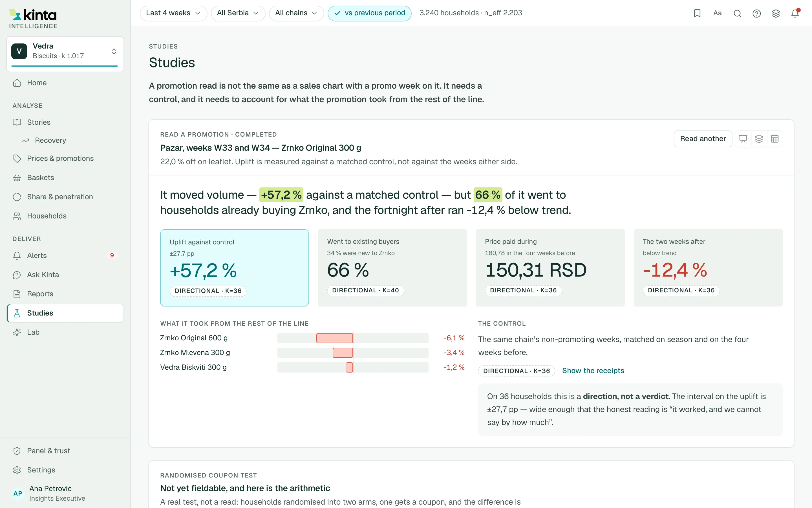Navigate to Share & penetration
The height and width of the screenshot is (508, 812).
click(x=65, y=197)
